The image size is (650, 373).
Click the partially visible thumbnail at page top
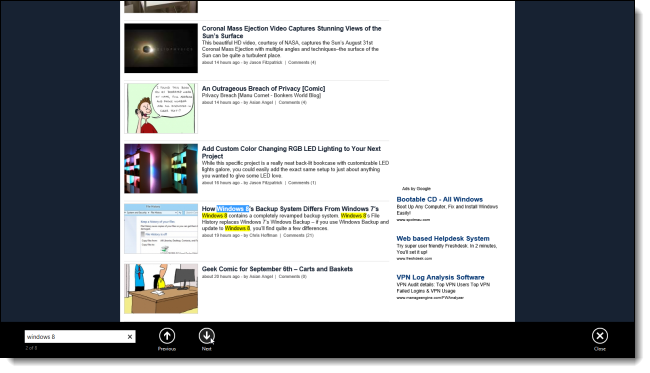tap(161, 6)
